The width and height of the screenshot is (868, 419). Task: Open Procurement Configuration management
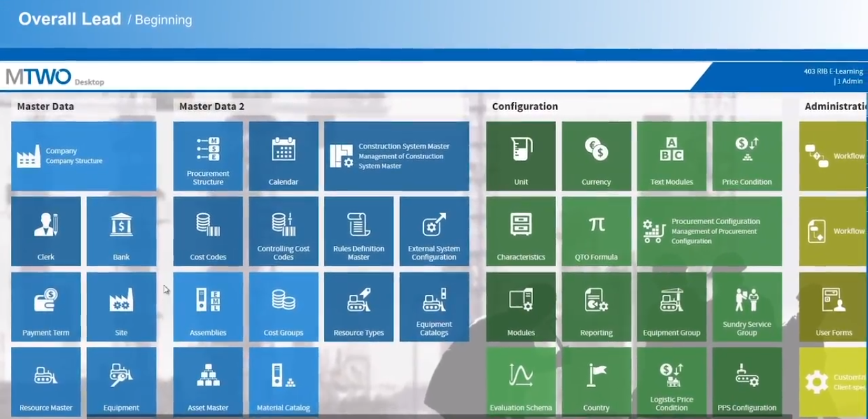click(709, 231)
